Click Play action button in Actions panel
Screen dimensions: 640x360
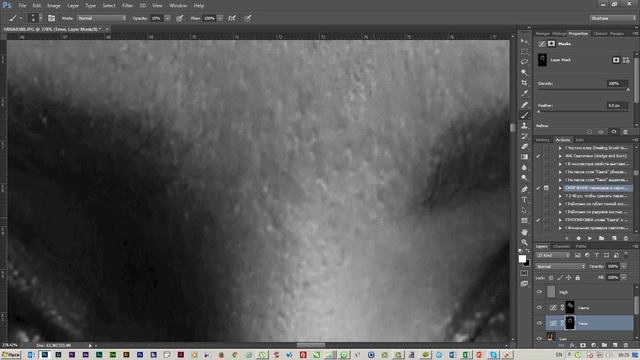click(x=589, y=238)
